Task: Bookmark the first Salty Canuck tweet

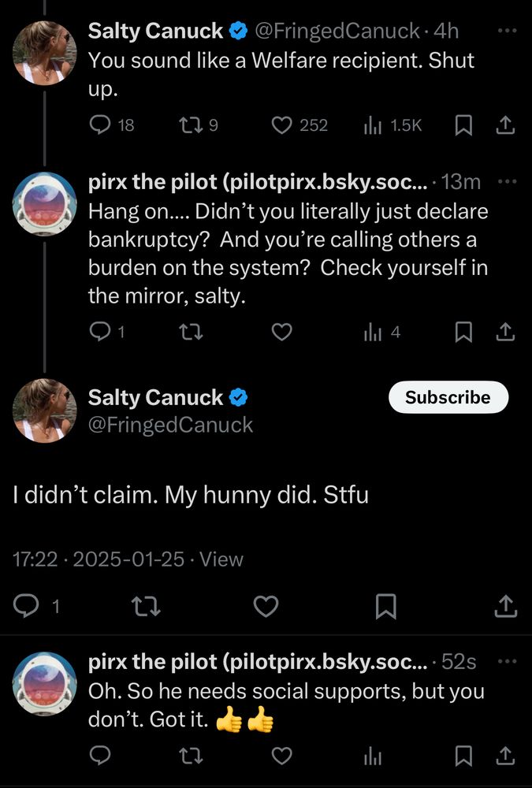Action: [463, 125]
